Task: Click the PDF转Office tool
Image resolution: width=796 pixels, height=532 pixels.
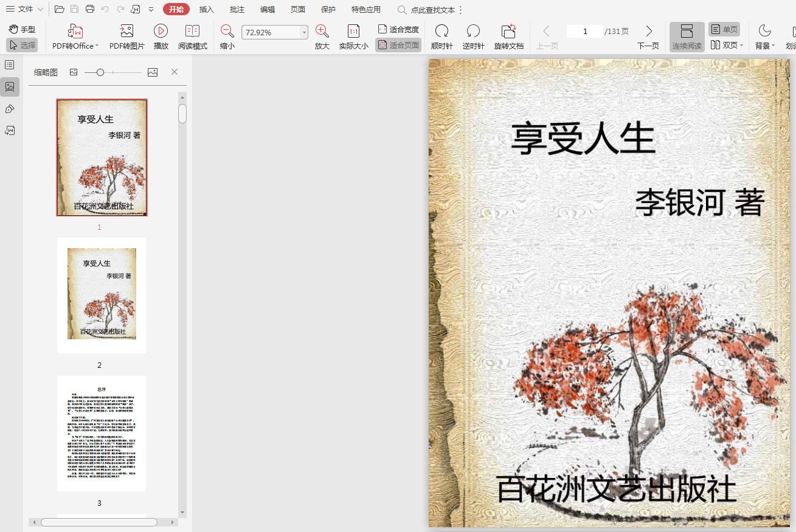Action: point(75,37)
